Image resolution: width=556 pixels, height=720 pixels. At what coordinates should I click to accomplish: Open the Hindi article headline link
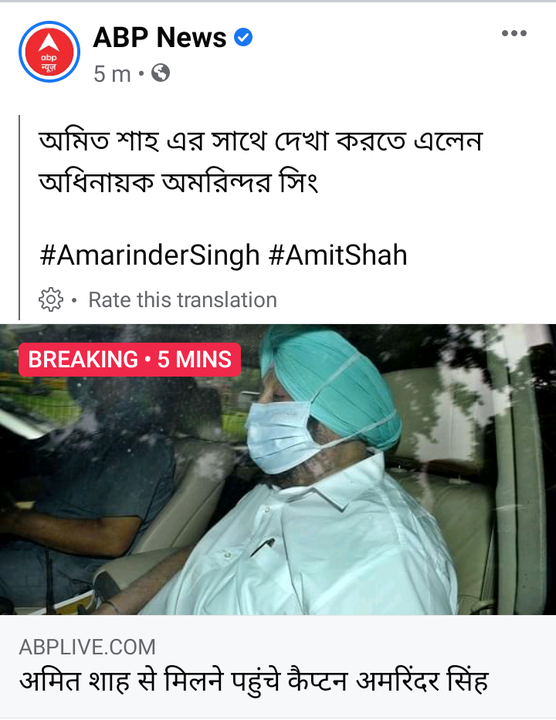pyautogui.click(x=253, y=681)
